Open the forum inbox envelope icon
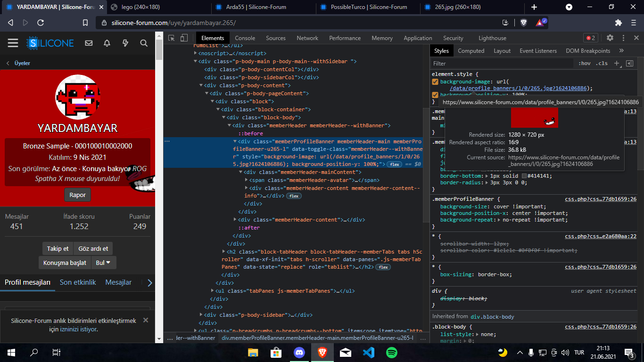The height and width of the screenshot is (362, 644). [89, 43]
